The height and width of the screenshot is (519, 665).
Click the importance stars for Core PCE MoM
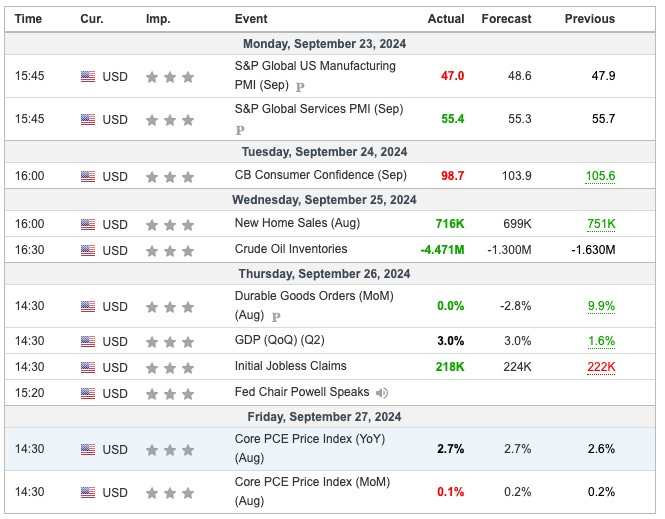170,493
